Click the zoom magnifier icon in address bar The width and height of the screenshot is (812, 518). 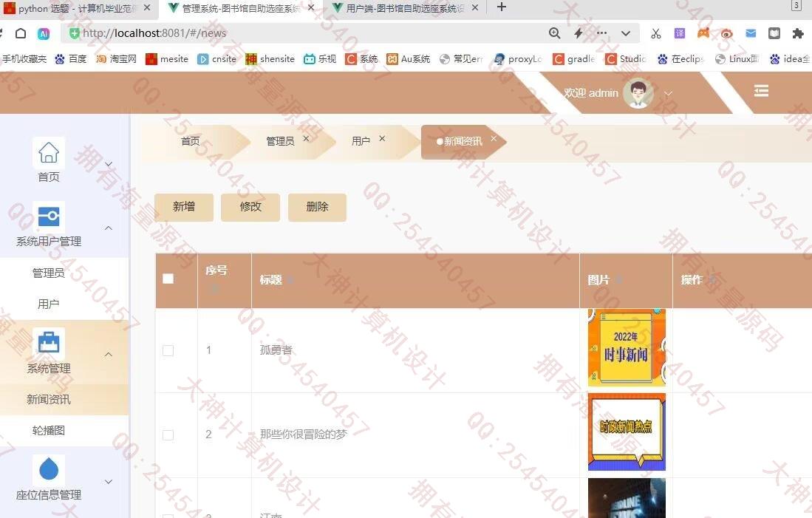point(554,33)
